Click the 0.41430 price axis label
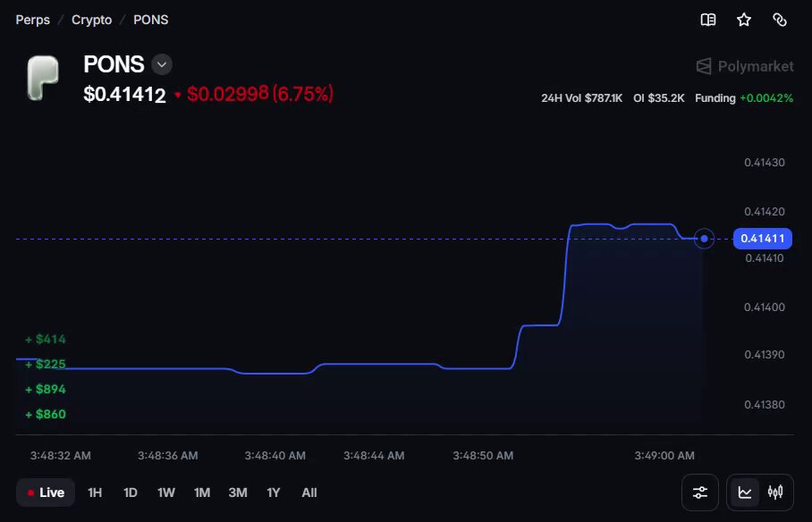 click(765, 163)
